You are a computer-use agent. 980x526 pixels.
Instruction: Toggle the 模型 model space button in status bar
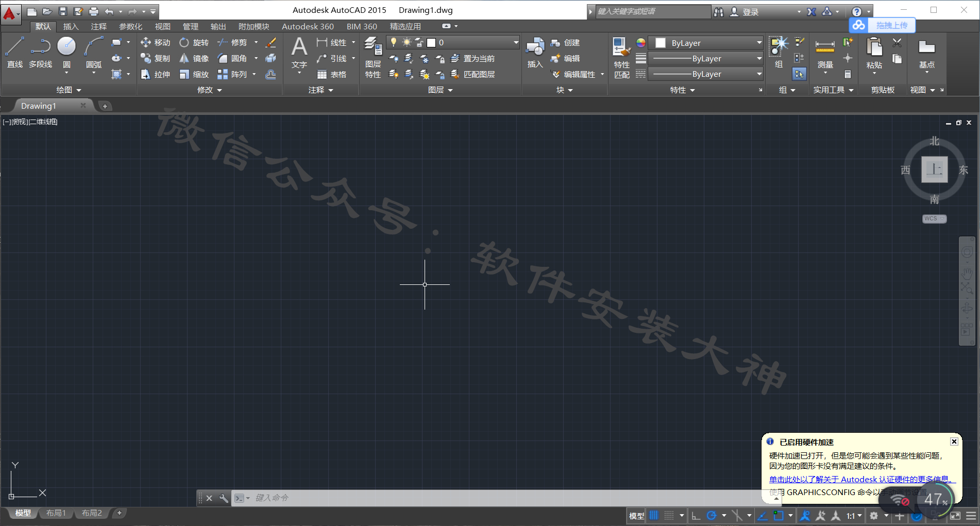pos(636,515)
